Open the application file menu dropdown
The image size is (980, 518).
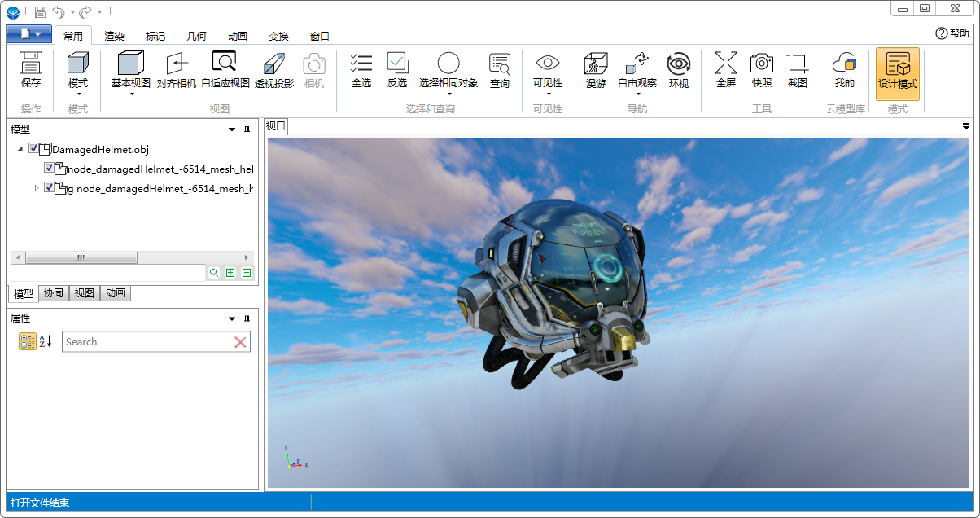[x=29, y=33]
